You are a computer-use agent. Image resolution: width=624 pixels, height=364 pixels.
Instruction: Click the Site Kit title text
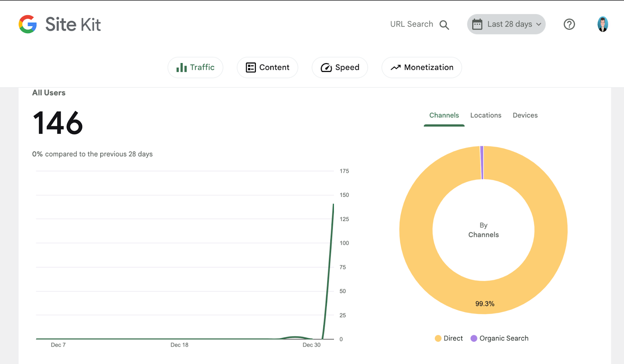[x=73, y=24]
